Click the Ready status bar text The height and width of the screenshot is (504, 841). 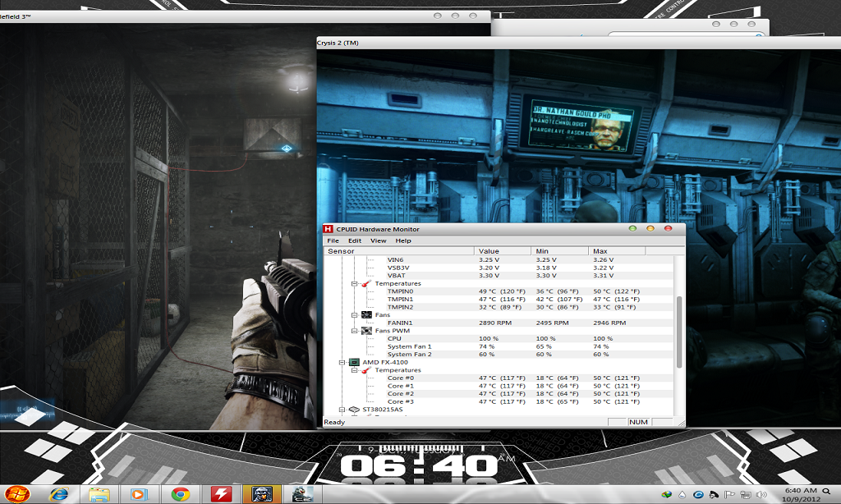pyautogui.click(x=334, y=423)
